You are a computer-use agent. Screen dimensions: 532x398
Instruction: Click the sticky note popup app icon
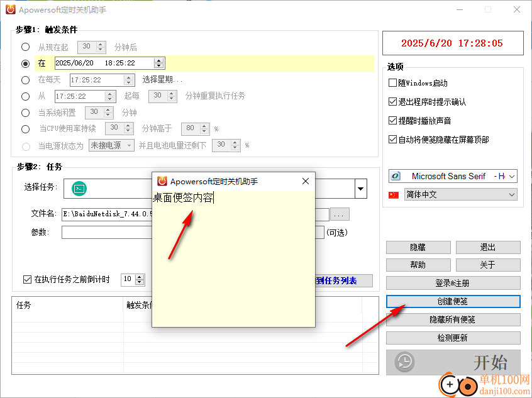click(x=162, y=181)
